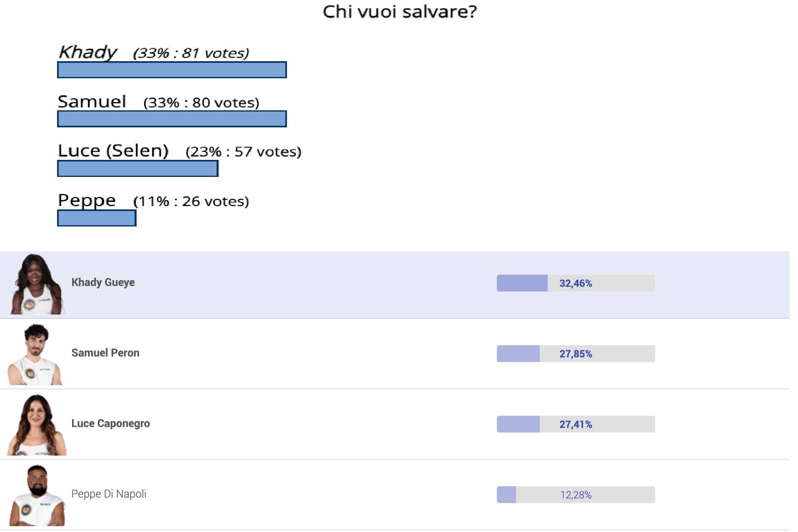The image size is (798, 532).
Task: Click Khady's blue poll bar
Action: coord(172,70)
